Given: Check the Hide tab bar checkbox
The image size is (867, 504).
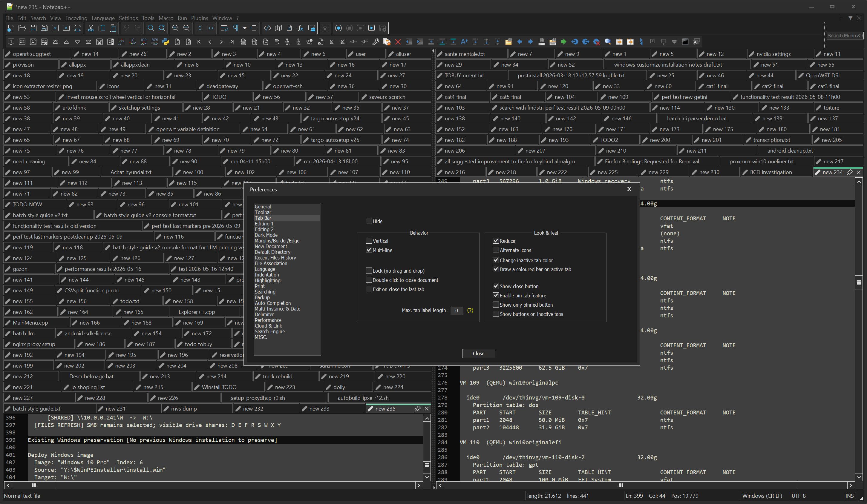Looking at the screenshot, I should click(x=369, y=221).
